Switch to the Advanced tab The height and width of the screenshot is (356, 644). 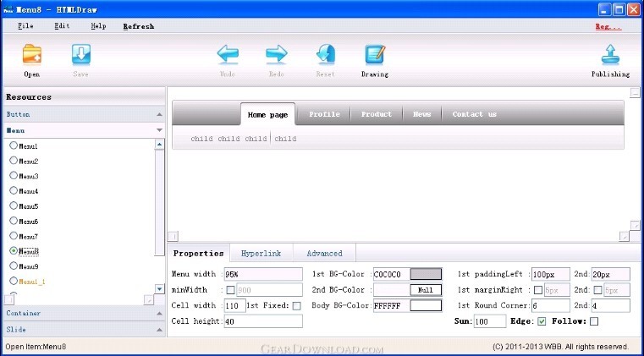pyautogui.click(x=324, y=254)
